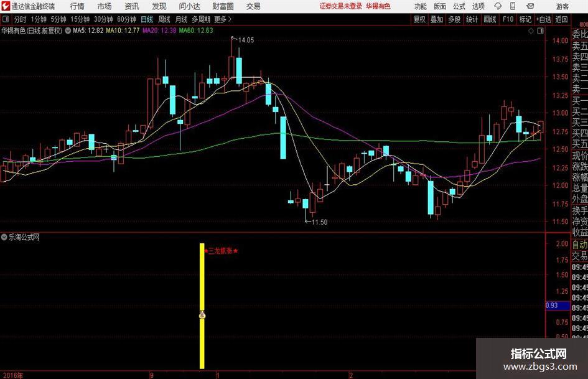
Task: Open the 公式 menu
Action: tap(459, 6)
